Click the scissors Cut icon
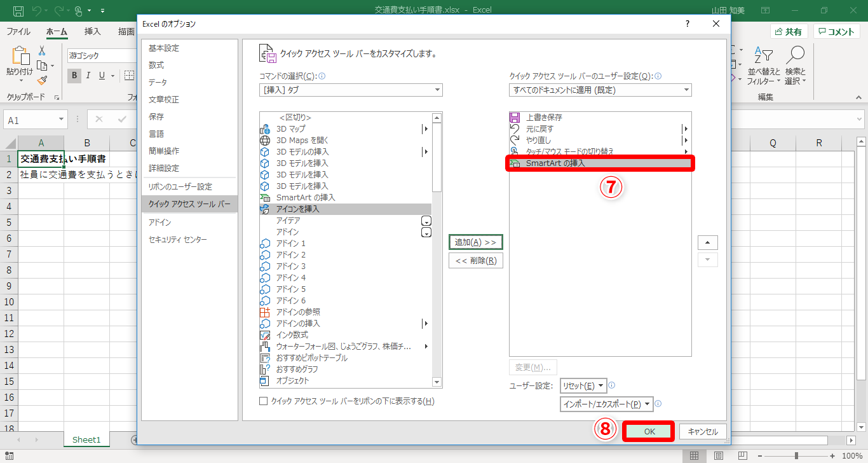868x463 pixels. click(42, 51)
